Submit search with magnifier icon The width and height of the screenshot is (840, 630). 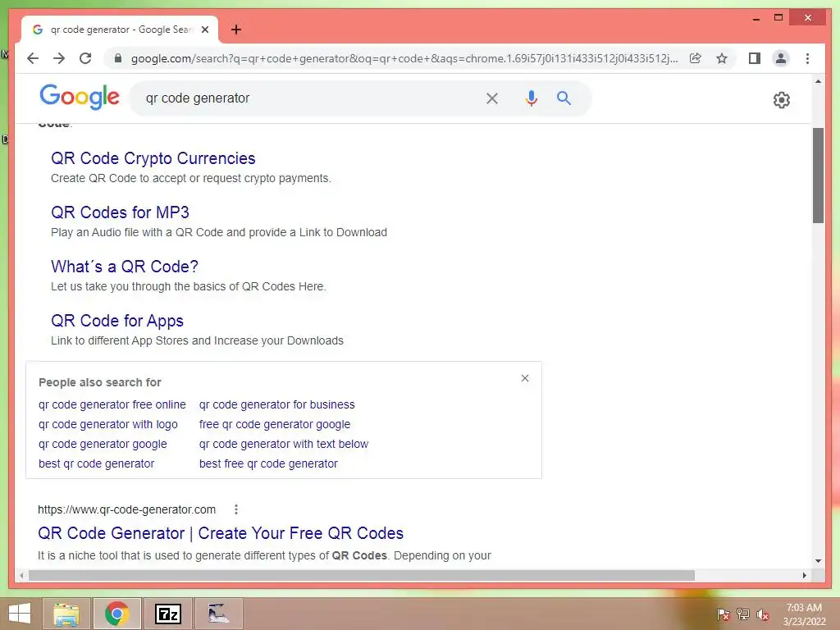[x=564, y=98]
